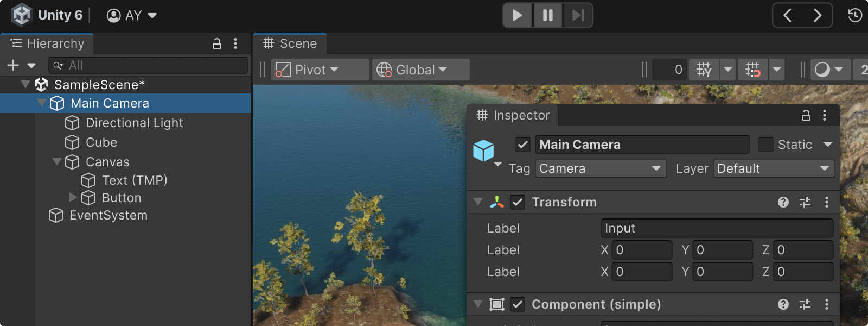868x326 pixels.
Task: Uncheck the Main Camera active checkbox
Action: 523,145
